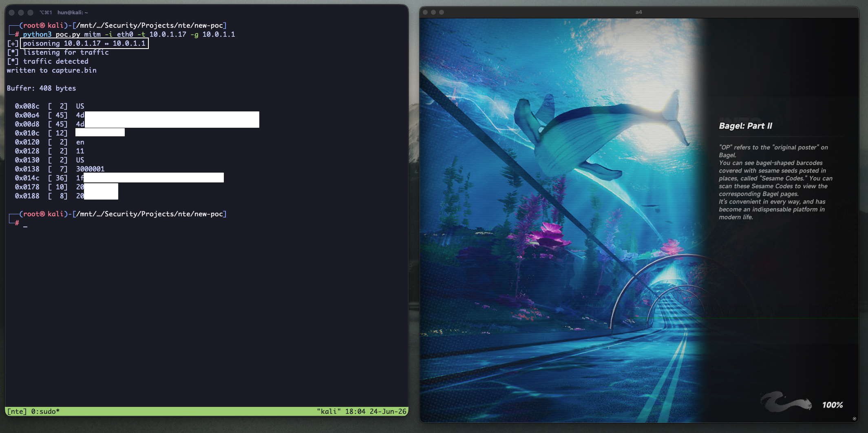
Task: Click the tmux session name '[nte]'
Action: 17,411
